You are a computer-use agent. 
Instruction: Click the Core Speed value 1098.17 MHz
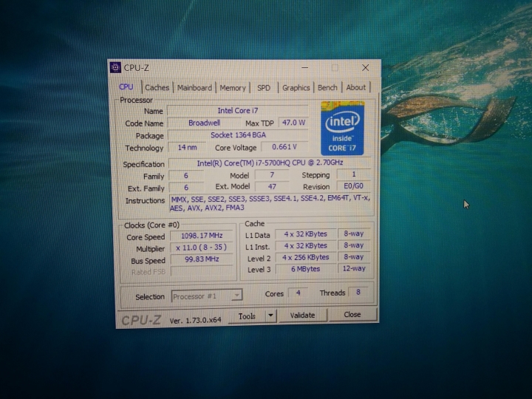tap(202, 236)
